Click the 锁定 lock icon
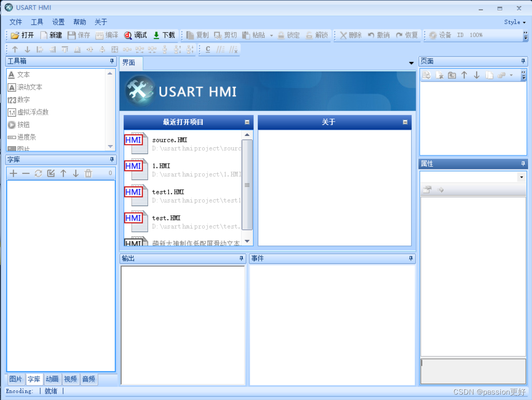Viewport: 532px width, 400px height. [x=281, y=35]
